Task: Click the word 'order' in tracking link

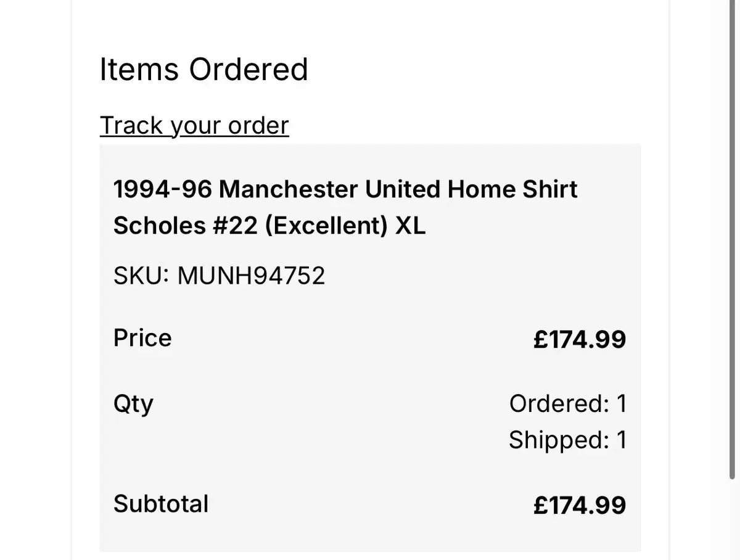Action: pos(258,126)
